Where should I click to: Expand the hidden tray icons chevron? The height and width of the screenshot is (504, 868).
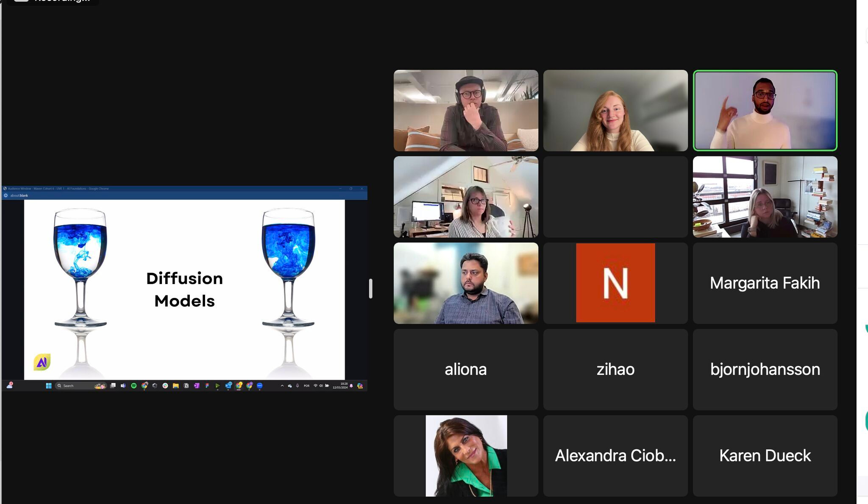(282, 386)
